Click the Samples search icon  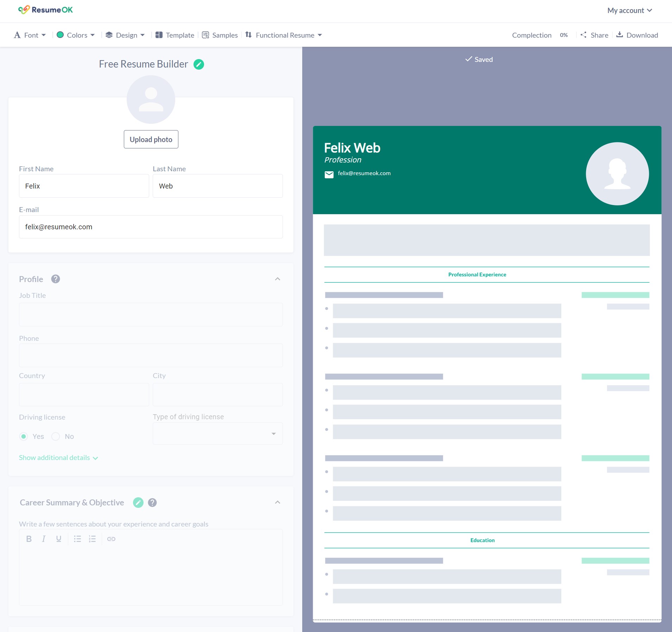(x=205, y=35)
